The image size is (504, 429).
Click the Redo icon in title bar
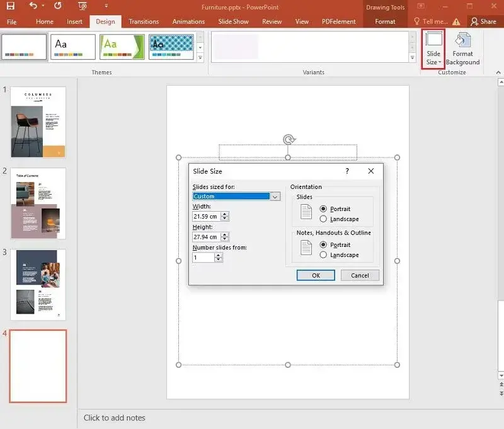point(58,6)
